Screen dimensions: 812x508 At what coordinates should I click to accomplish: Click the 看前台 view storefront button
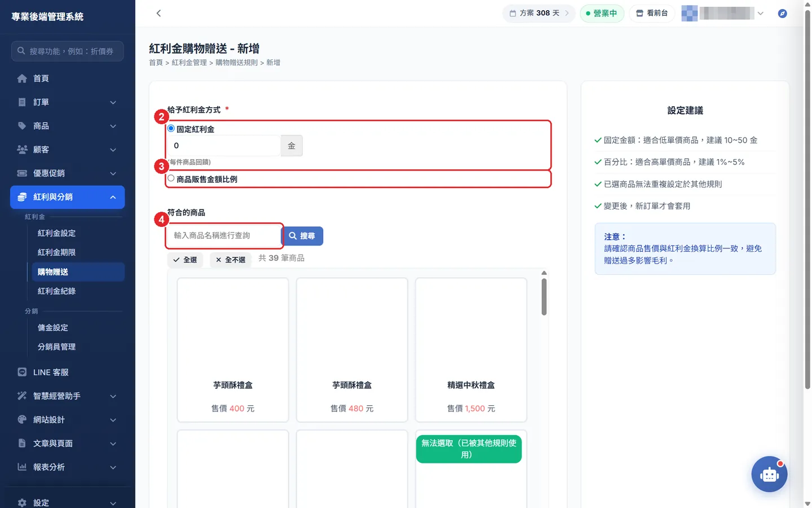pos(652,13)
